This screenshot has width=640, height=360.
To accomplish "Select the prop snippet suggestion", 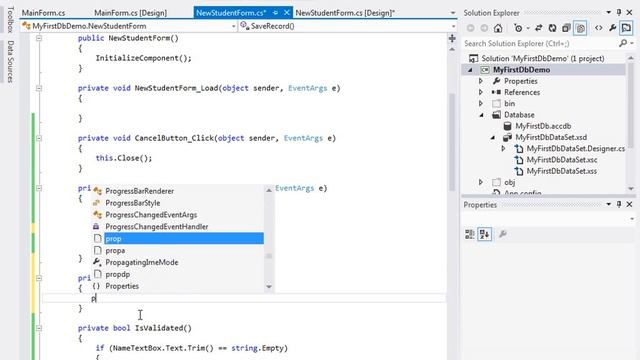I will pos(178,238).
